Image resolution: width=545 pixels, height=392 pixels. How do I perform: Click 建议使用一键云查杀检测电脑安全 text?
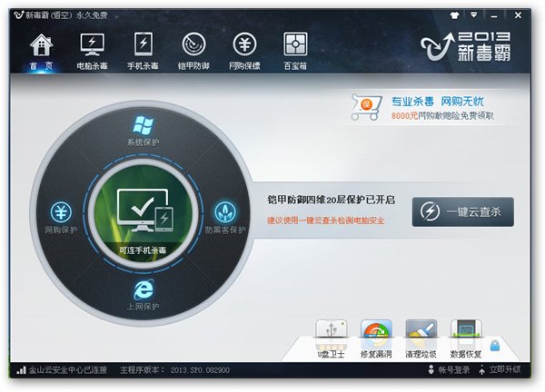(x=326, y=220)
